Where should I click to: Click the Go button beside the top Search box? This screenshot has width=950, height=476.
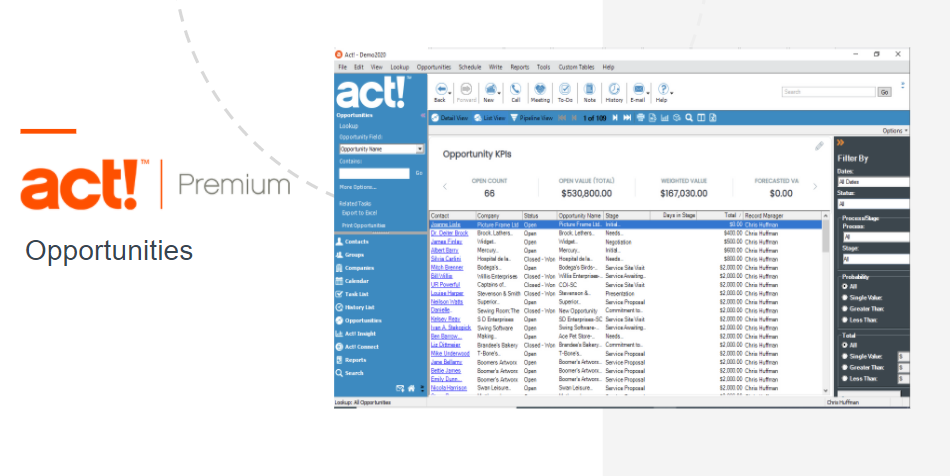tap(885, 92)
